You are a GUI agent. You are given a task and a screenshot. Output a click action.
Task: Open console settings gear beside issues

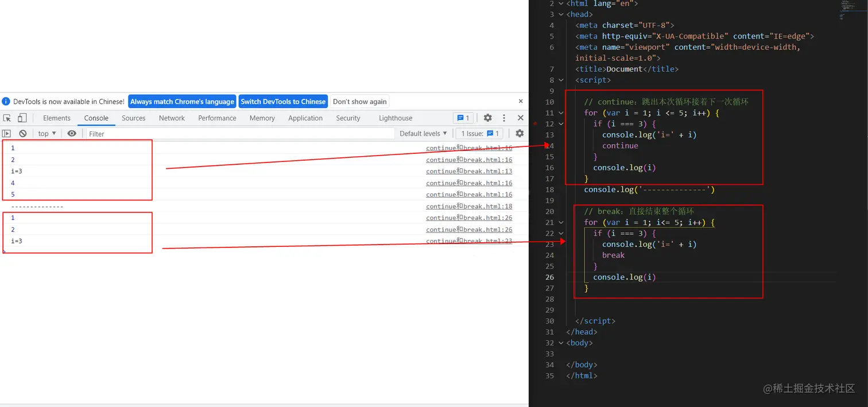pyautogui.click(x=520, y=133)
